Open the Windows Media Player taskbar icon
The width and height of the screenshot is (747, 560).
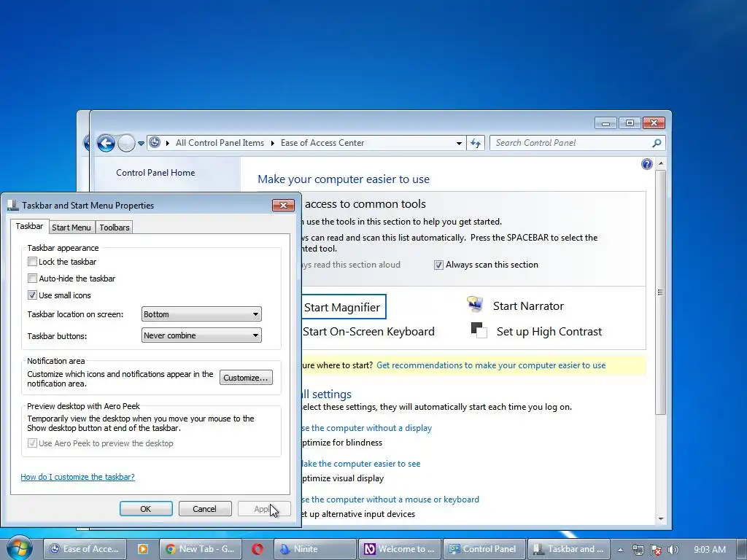(142, 549)
